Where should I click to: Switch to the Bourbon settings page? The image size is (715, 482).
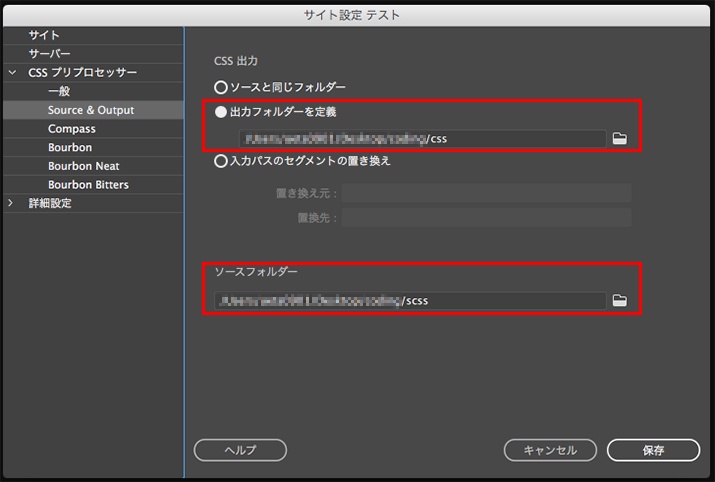(x=70, y=148)
